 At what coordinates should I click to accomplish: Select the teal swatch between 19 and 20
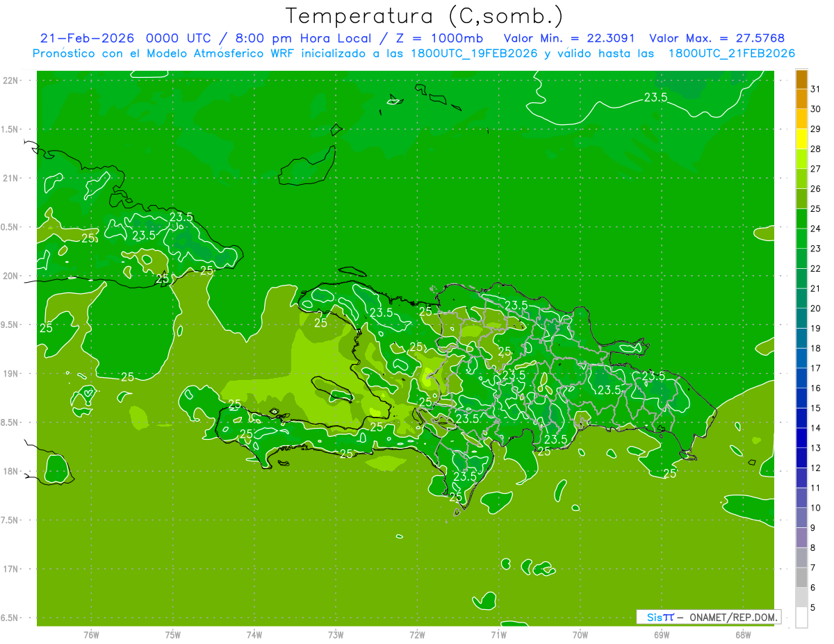pyautogui.click(x=801, y=318)
